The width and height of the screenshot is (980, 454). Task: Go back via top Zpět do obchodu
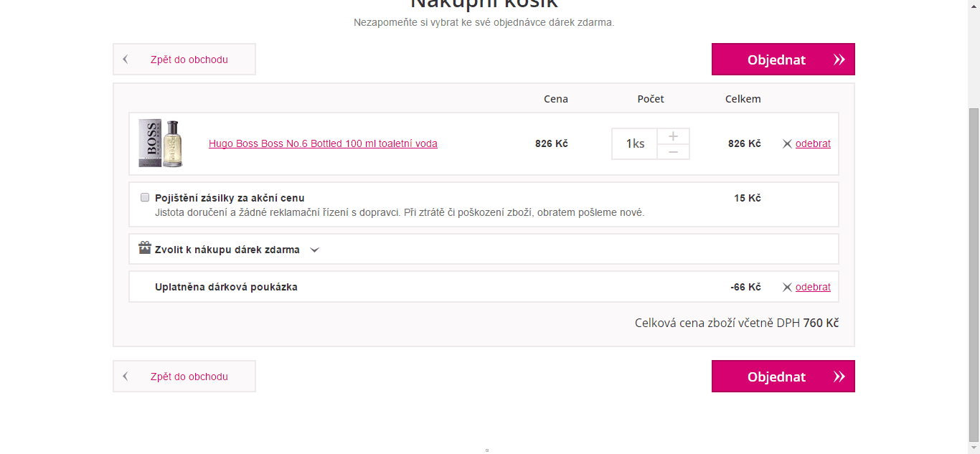[184, 60]
